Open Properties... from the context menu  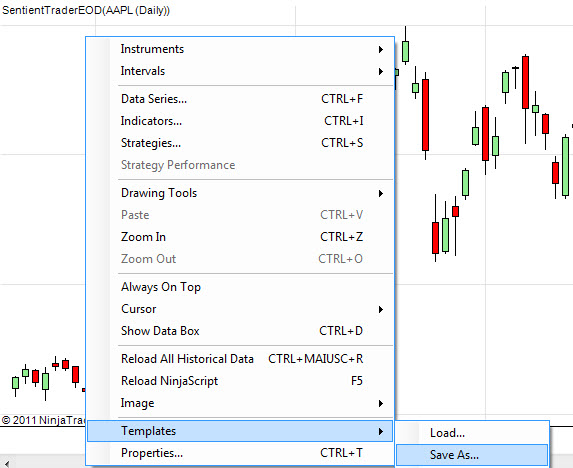click(240, 453)
